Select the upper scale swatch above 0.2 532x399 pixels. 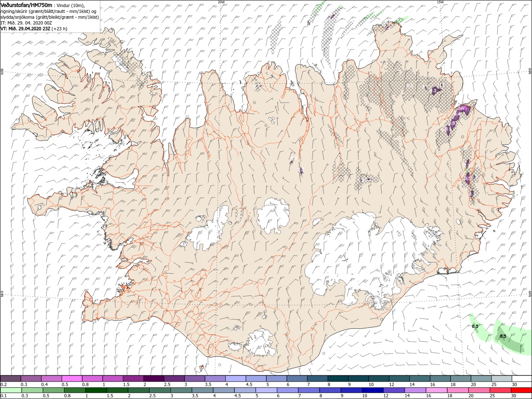tap(10, 379)
